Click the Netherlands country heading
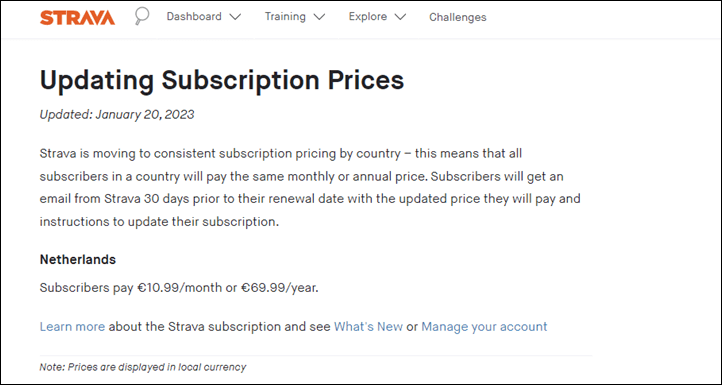The image size is (722, 385). click(x=77, y=260)
